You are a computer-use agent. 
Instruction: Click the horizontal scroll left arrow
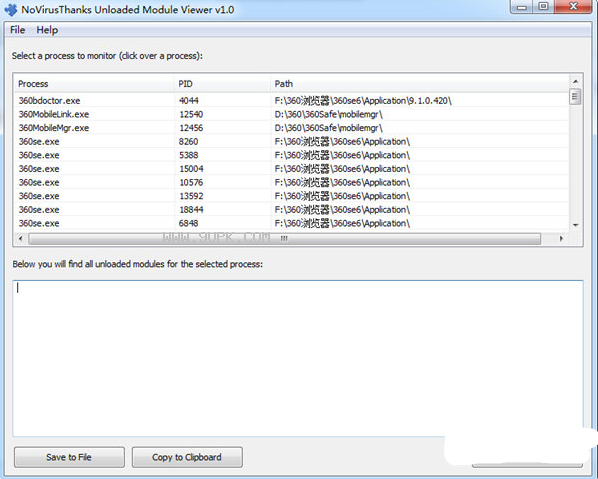click(x=21, y=239)
